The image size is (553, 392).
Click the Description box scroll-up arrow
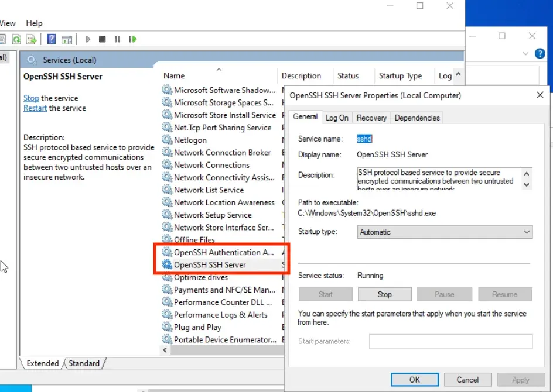(x=527, y=174)
